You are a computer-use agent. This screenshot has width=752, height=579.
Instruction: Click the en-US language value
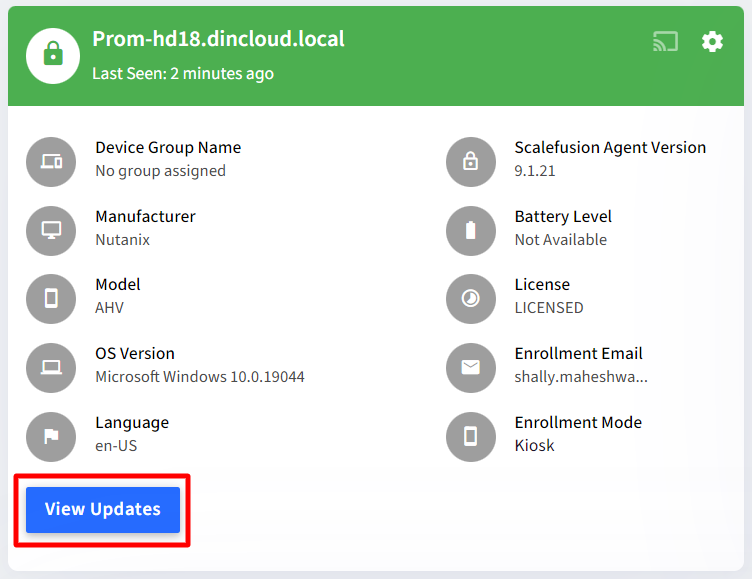(x=116, y=446)
